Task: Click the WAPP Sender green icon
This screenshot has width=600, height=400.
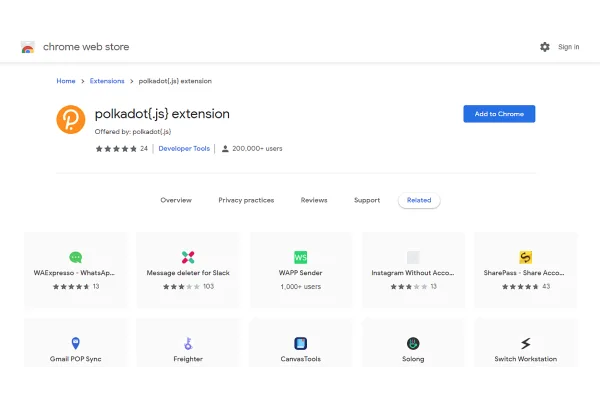Action: [301, 257]
